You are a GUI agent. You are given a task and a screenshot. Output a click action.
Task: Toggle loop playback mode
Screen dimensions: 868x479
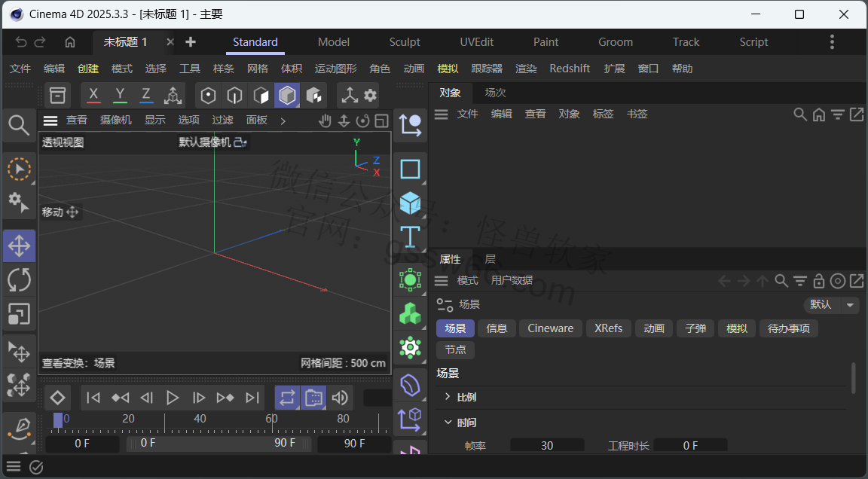pyautogui.click(x=287, y=398)
